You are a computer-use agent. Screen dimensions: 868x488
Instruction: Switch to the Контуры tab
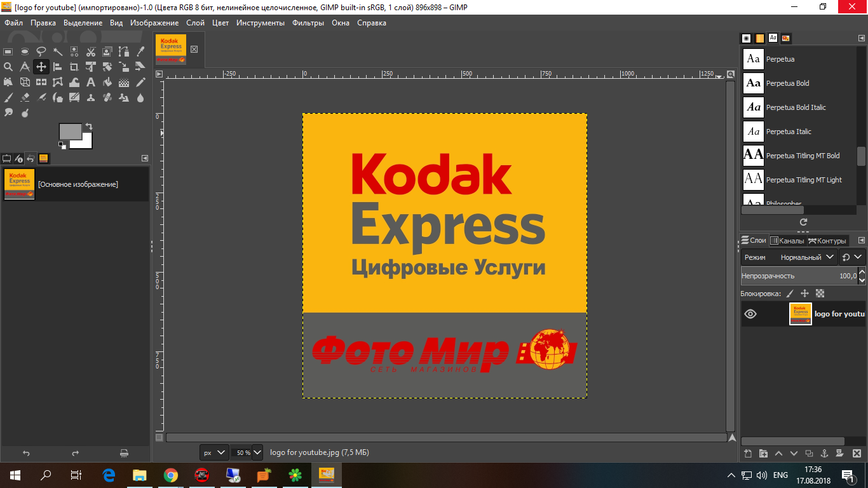click(827, 241)
